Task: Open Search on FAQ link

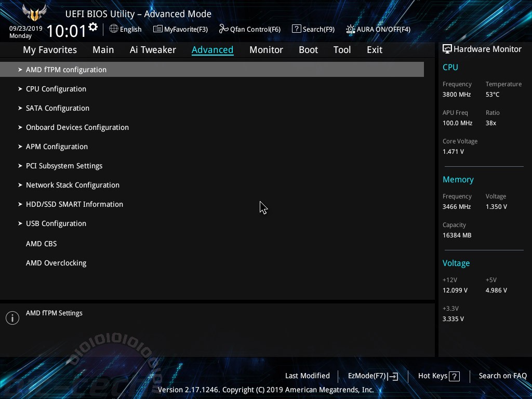Action: 503,376
